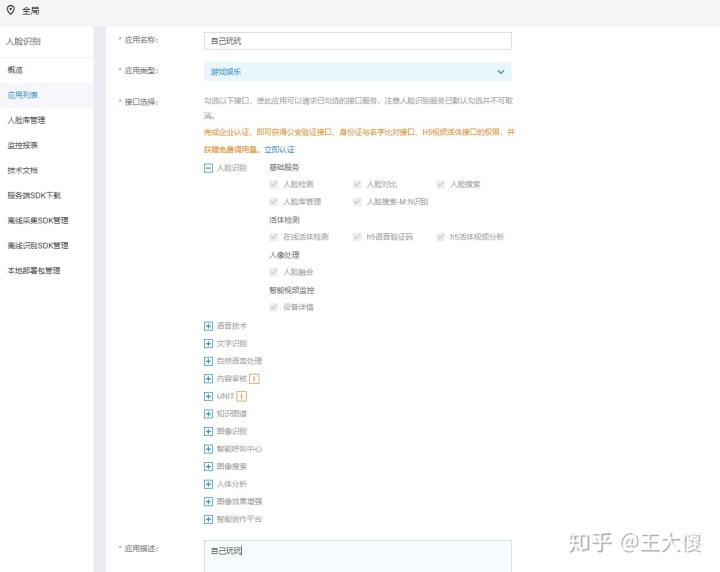Image resolution: width=720 pixels, height=572 pixels.
Task: Expand the 人体分析 interface group
Action: click(208, 484)
